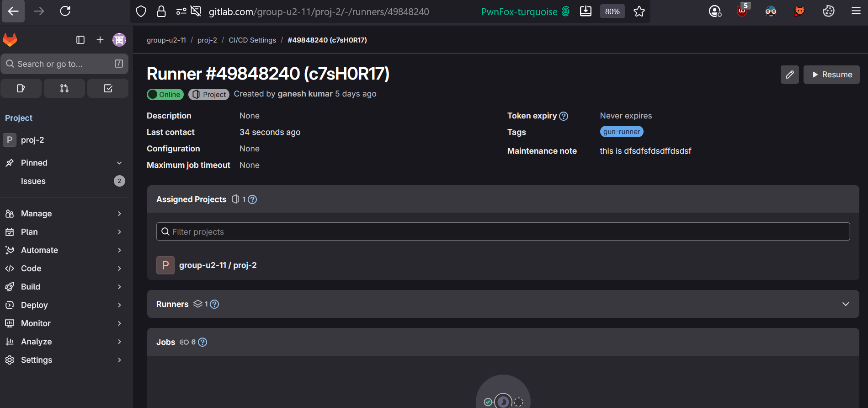The height and width of the screenshot is (408, 868).
Task: Open the create new plus icon
Action: click(100, 40)
